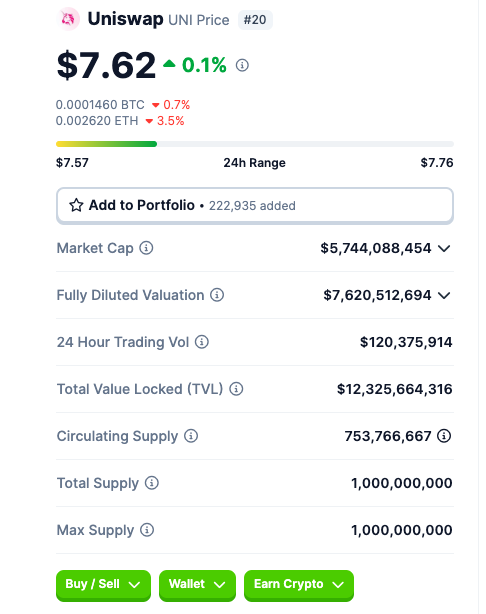Show info for Total Value Locked (TVL)
The image size is (486, 614).
236,389
